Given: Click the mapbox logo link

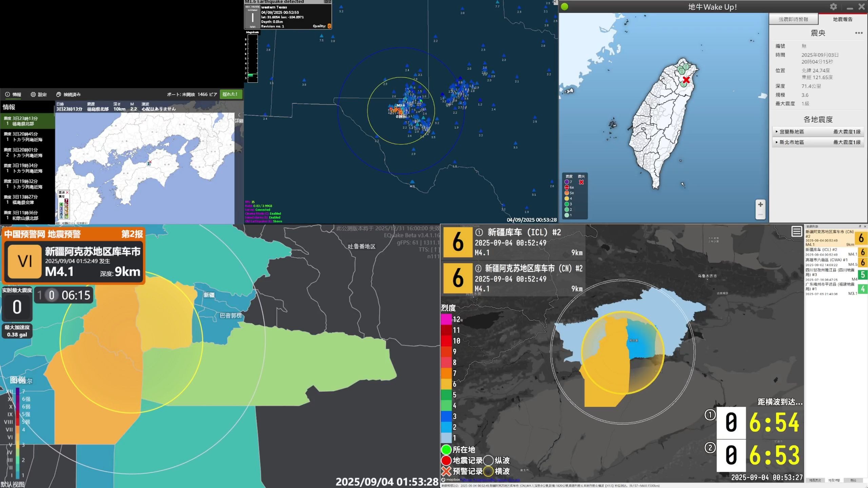Looking at the screenshot, I should point(451,480).
